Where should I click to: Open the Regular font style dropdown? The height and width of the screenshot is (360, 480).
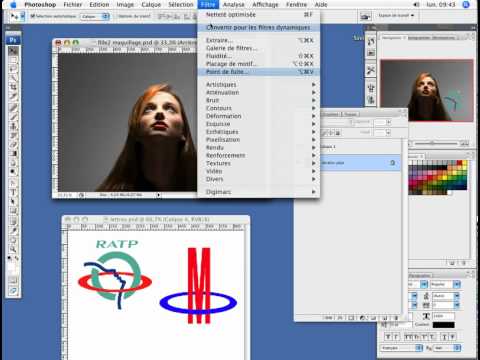(445, 284)
